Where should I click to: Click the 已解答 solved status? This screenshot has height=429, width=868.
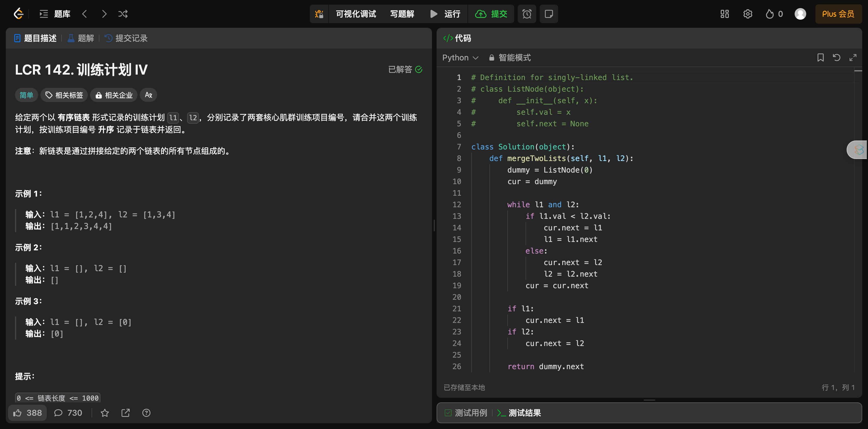tap(405, 69)
